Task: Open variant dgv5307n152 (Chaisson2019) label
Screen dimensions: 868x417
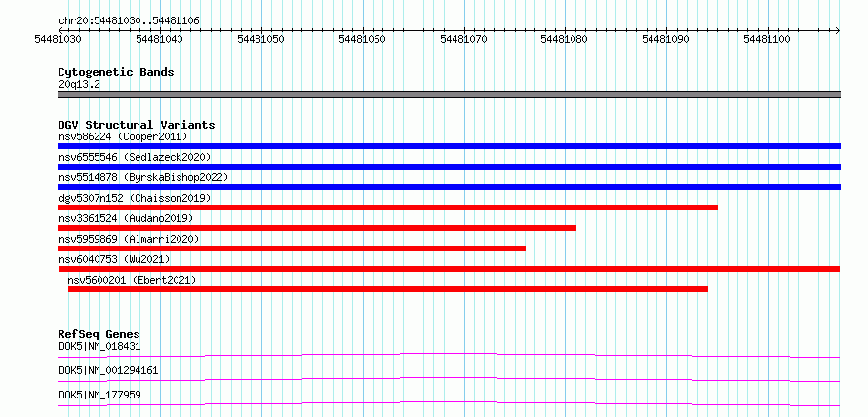Action: coord(135,198)
